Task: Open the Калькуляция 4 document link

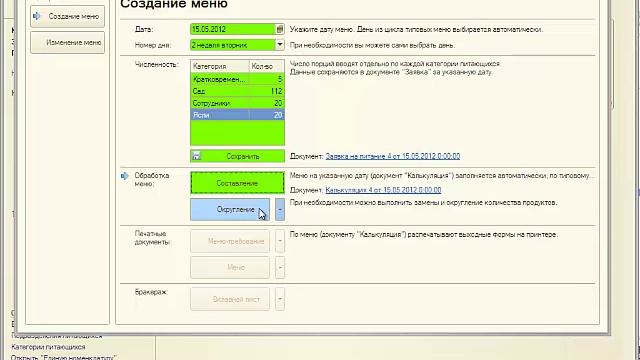Action: click(383, 190)
